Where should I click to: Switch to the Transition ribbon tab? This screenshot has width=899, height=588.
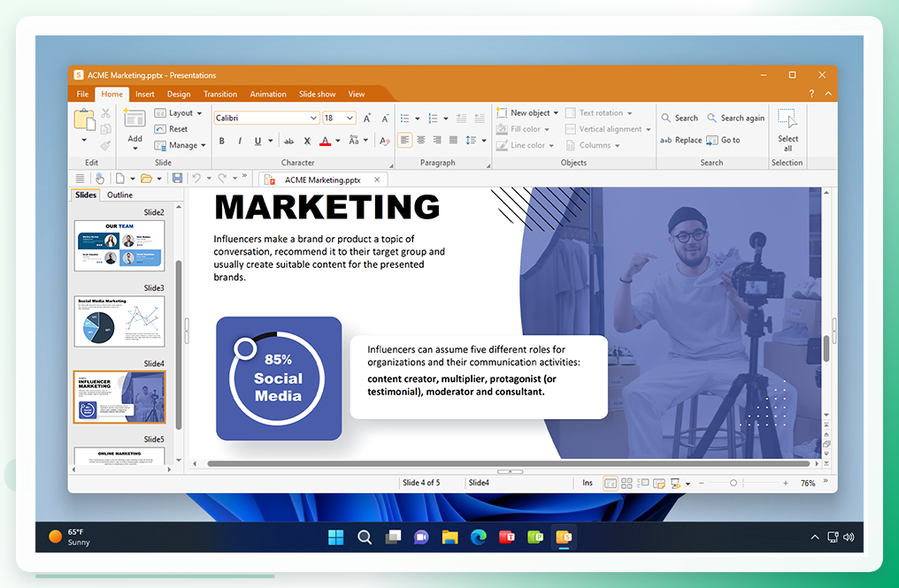tap(220, 94)
